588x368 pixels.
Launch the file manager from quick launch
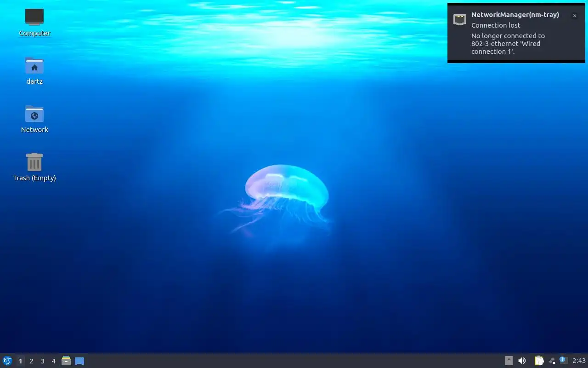tap(66, 361)
